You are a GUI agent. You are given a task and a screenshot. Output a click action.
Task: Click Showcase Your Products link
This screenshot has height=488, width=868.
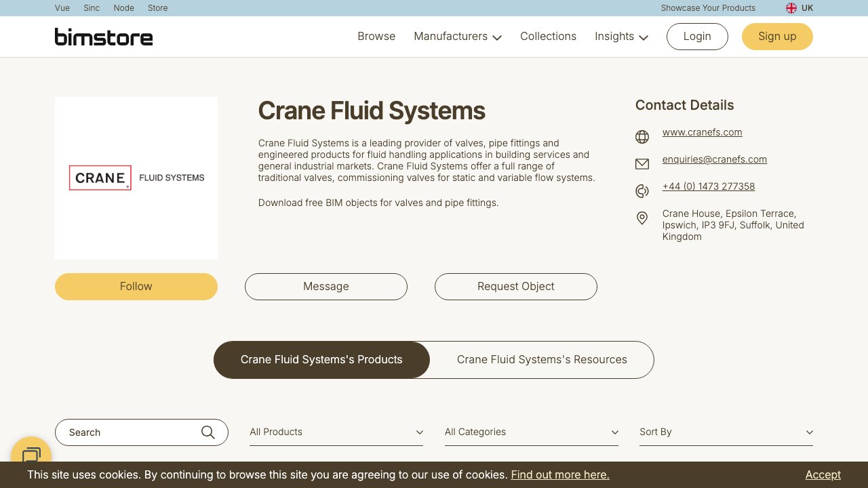click(x=708, y=8)
